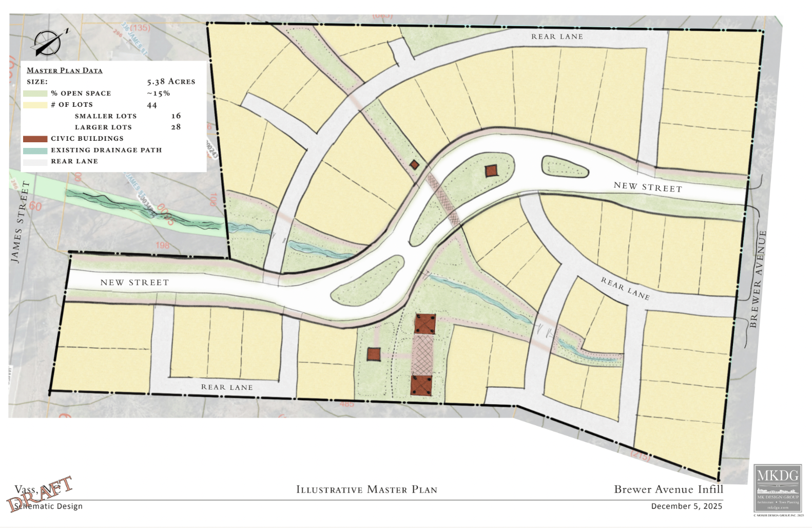The height and width of the screenshot is (528, 812).
Task: Click the lower civic building with the X roof
Action: point(421,385)
